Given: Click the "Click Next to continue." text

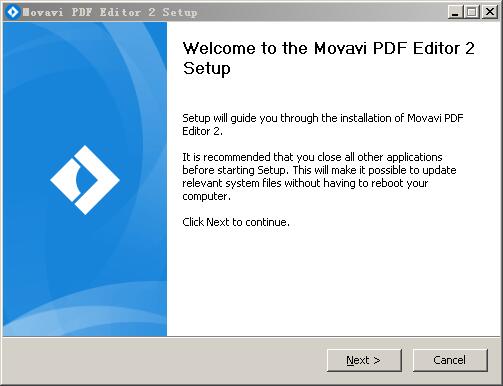Looking at the screenshot, I should (236, 222).
